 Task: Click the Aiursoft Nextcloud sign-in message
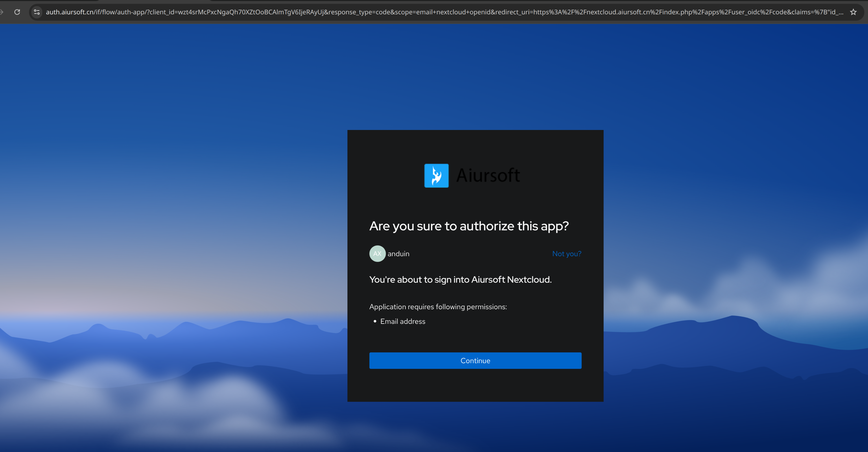tap(460, 279)
